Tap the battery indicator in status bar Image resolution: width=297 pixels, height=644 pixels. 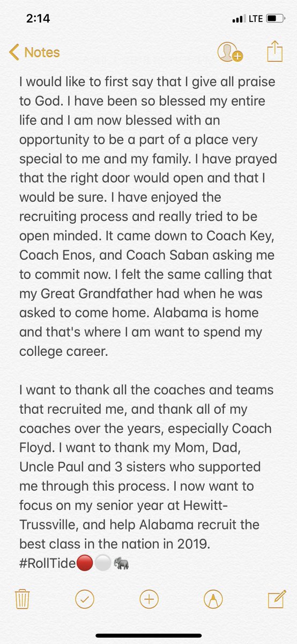273,19
